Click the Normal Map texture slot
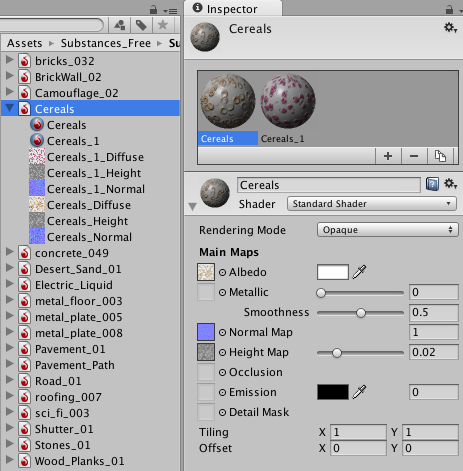Image resolution: width=463 pixels, height=471 pixels. tap(206, 332)
